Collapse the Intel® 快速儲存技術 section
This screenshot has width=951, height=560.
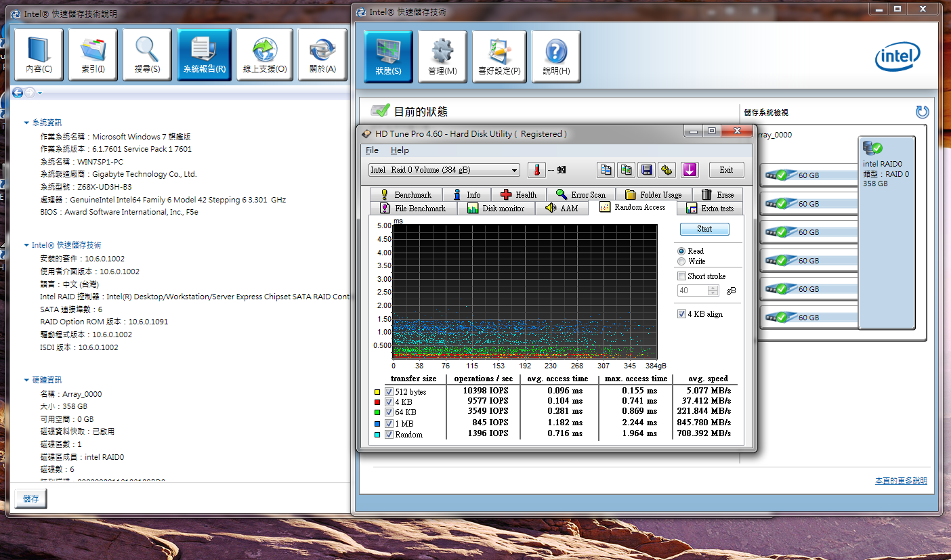[26, 245]
